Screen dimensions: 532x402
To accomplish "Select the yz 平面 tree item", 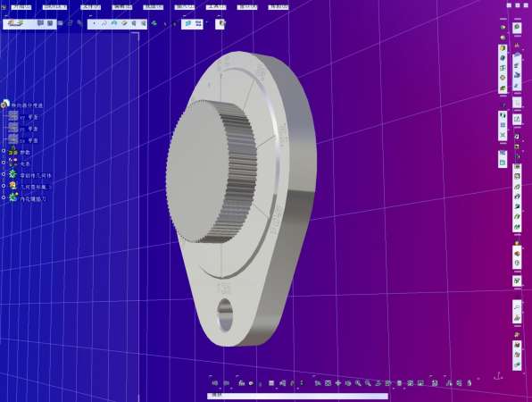I will [29, 129].
